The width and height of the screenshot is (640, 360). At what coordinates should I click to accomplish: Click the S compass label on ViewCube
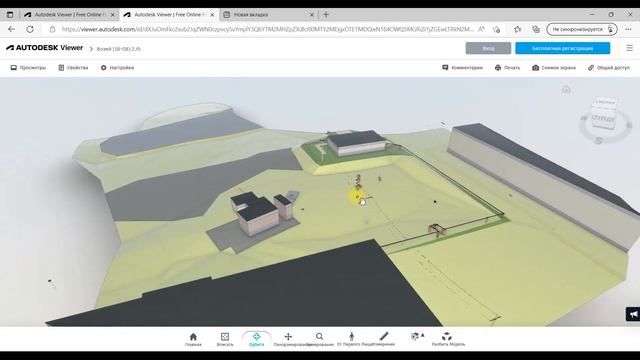coord(598,141)
